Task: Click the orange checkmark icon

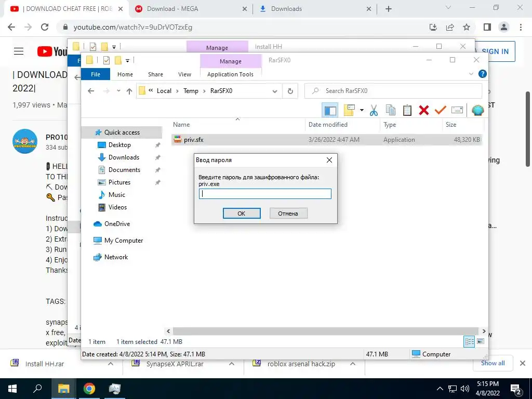Action: pyautogui.click(x=441, y=110)
